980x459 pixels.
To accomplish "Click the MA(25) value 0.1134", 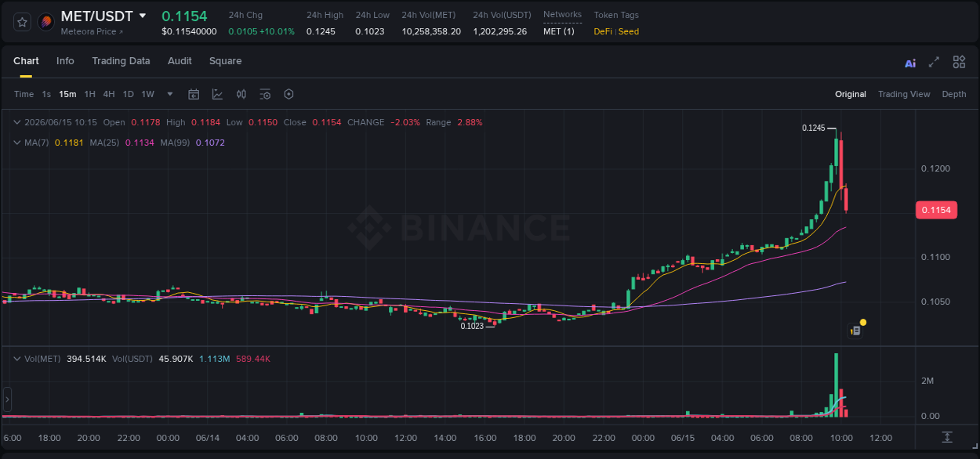I will pos(140,143).
